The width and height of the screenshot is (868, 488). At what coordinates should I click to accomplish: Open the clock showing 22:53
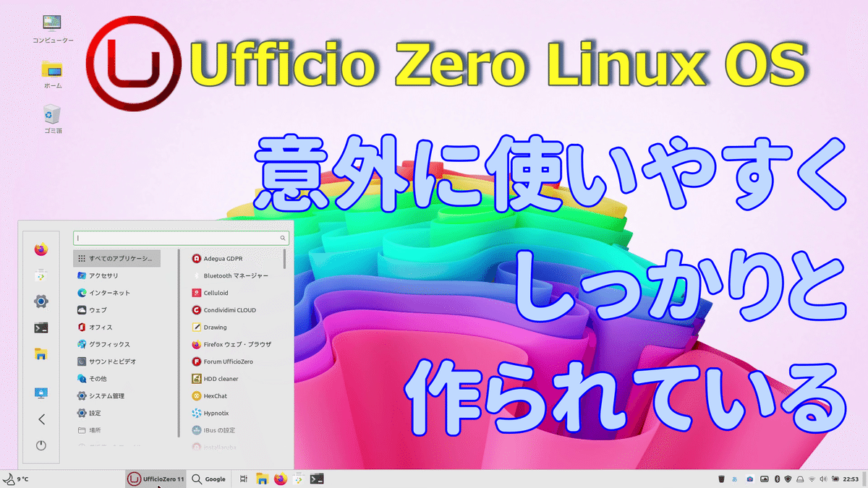tap(851, 479)
